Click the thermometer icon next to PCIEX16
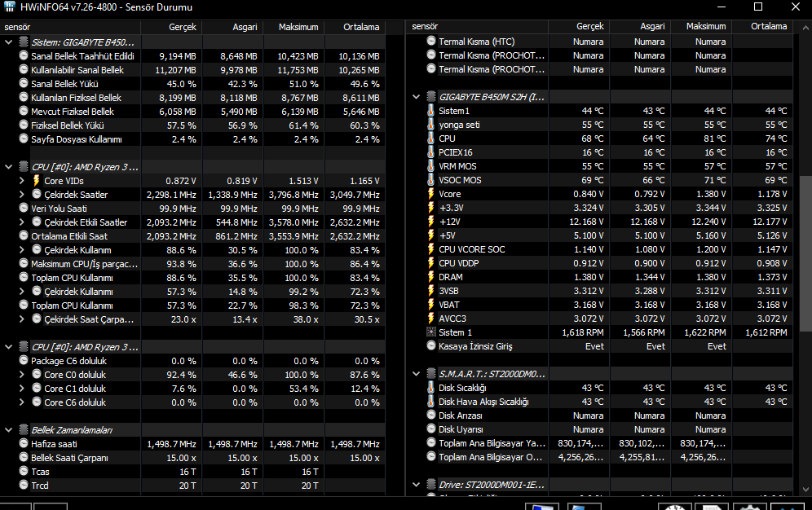Image resolution: width=812 pixels, height=510 pixels. pos(430,152)
